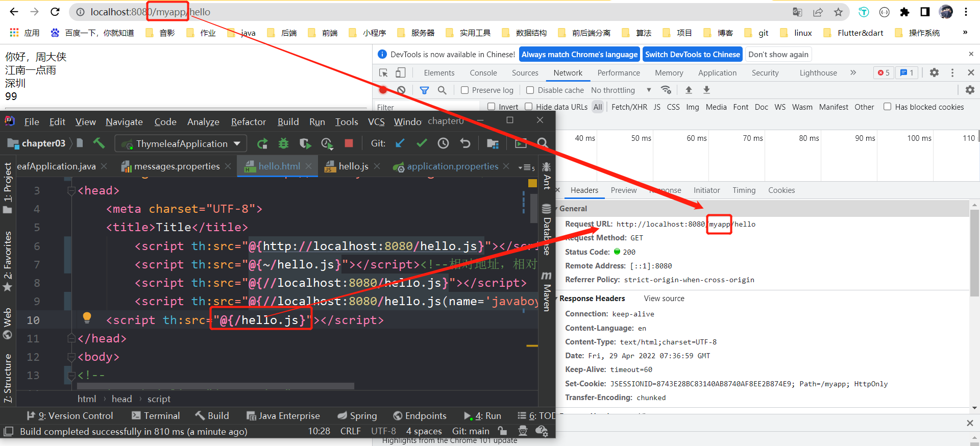Click IntelliJ build hammer icon

point(99,143)
